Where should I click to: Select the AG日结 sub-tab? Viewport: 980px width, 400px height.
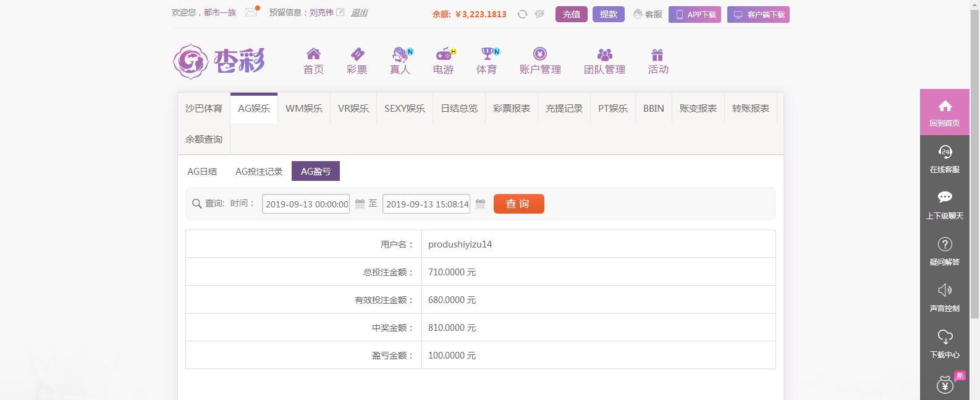pyautogui.click(x=202, y=171)
